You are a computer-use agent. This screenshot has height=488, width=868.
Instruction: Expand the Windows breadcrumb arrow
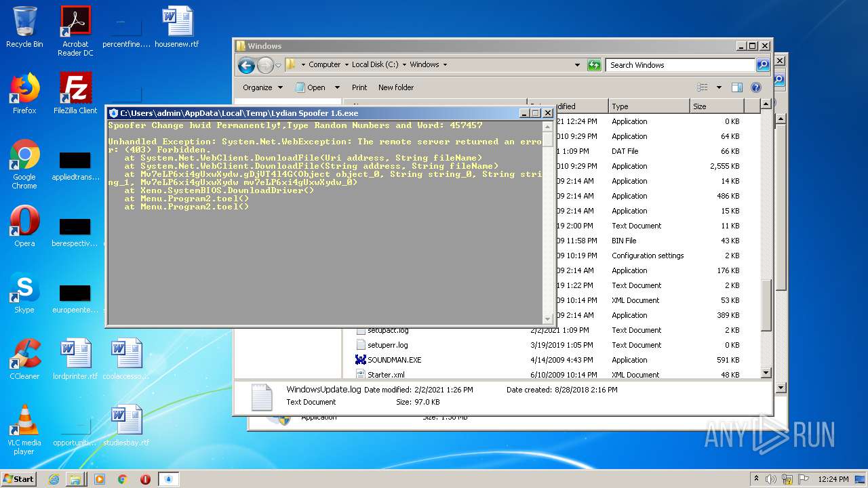445,65
